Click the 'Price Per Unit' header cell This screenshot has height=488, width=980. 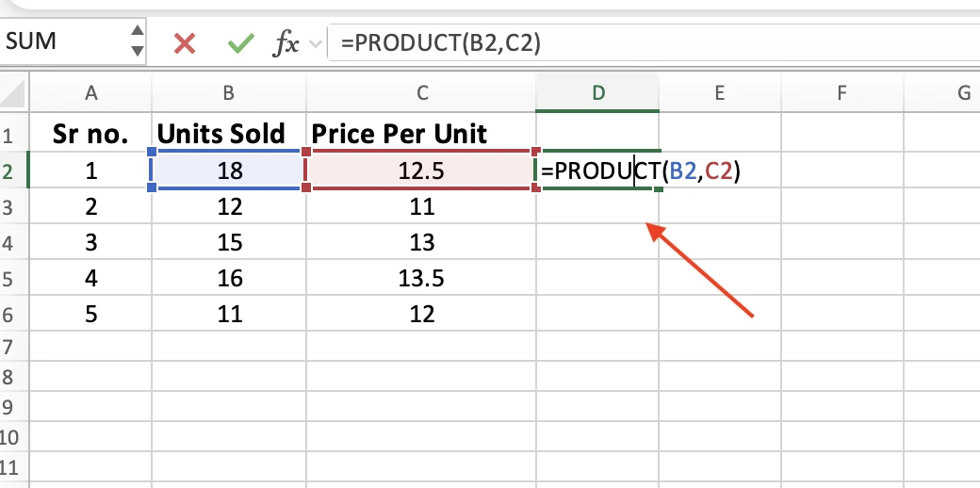point(422,134)
